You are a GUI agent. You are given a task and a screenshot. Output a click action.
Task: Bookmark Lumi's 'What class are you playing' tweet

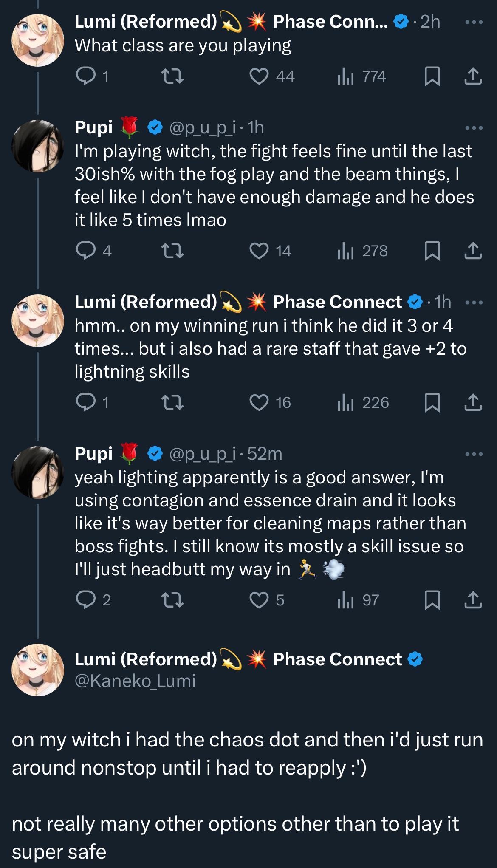tap(432, 76)
